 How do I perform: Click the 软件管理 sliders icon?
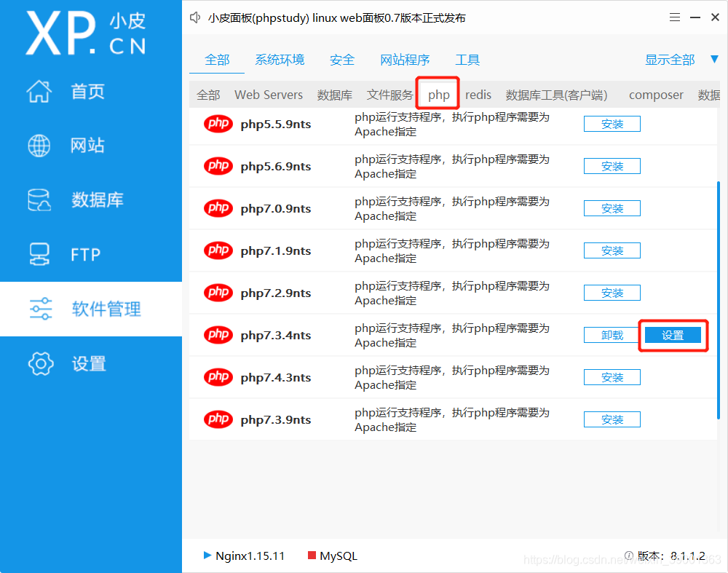pos(41,309)
